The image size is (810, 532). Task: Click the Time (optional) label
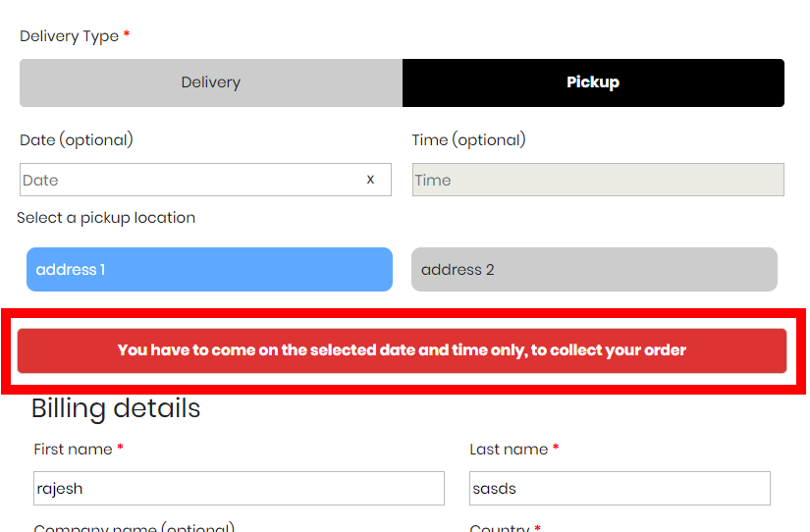pyautogui.click(x=468, y=140)
